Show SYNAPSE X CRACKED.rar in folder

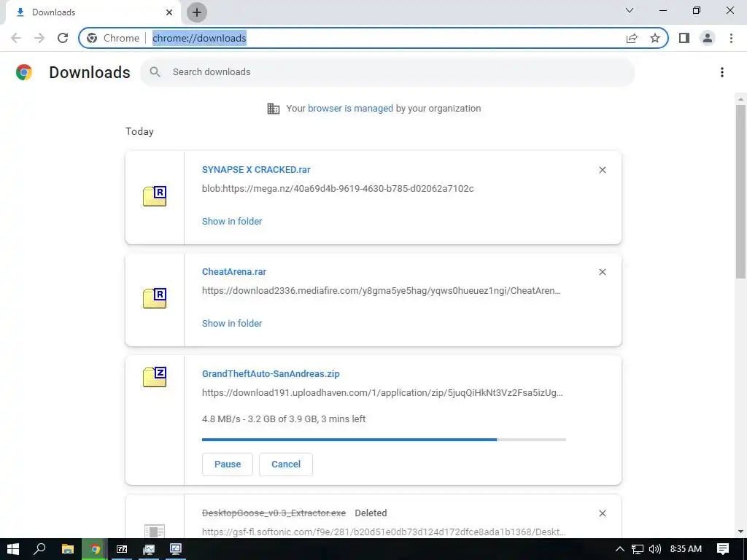[x=232, y=222]
